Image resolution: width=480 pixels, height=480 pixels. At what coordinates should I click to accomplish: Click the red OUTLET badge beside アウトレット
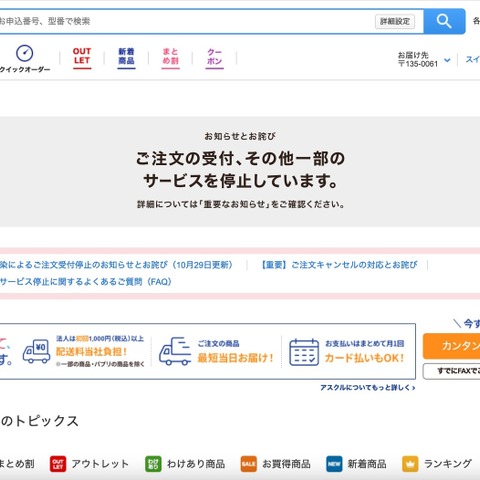point(58,464)
